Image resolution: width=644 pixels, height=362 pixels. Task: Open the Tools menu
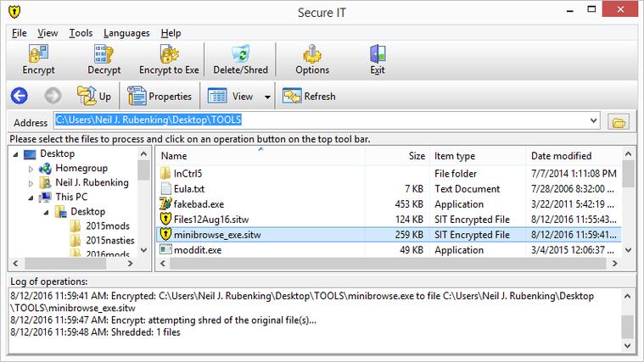(81, 33)
